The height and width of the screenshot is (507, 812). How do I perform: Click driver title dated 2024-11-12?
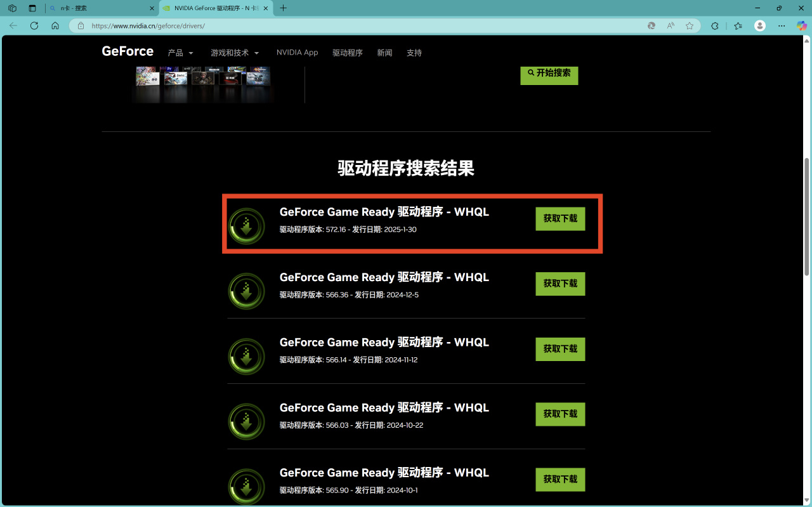click(x=384, y=342)
